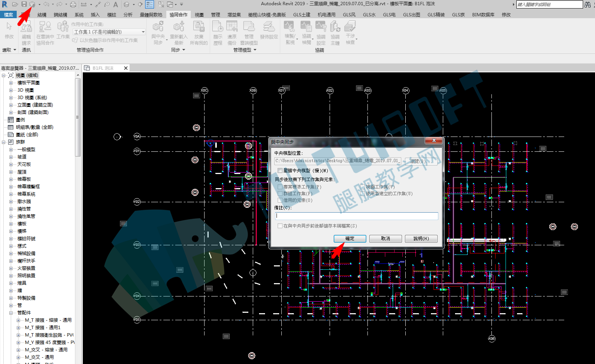
Task: Open the GLS土建 ribbon tab
Action: [x=302, y=15]
